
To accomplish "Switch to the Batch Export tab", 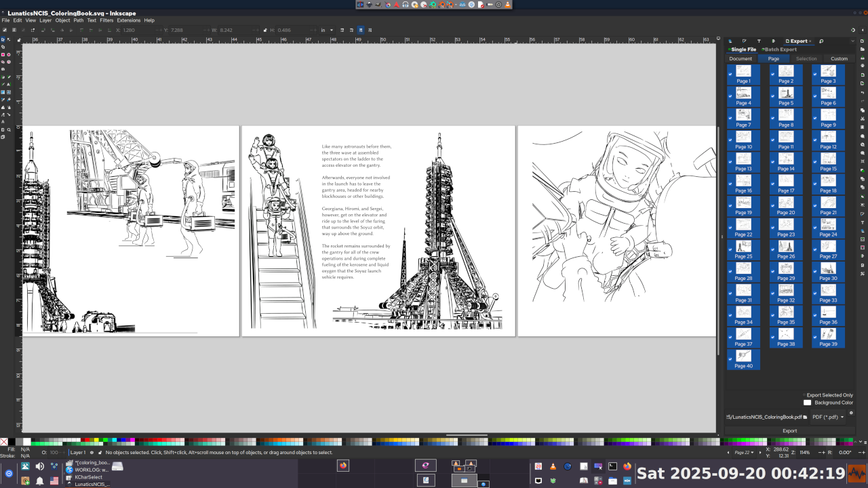I will point(779,49).
